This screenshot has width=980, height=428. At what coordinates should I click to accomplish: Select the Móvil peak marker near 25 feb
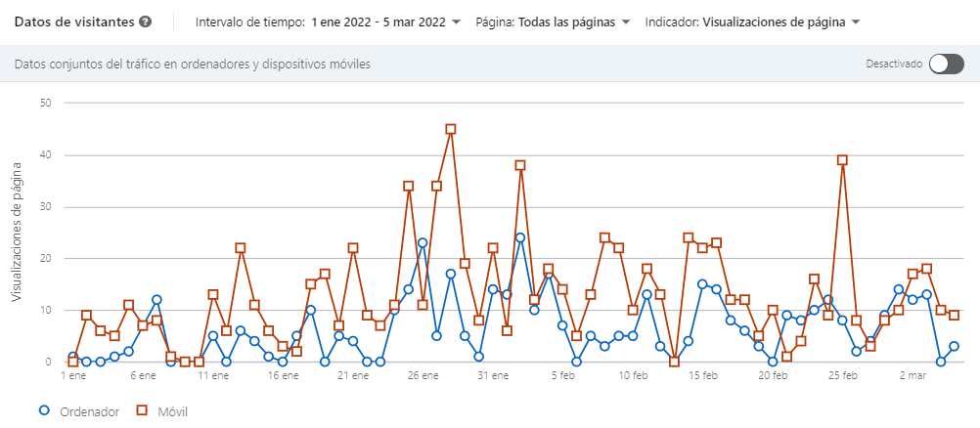(842, 160)
